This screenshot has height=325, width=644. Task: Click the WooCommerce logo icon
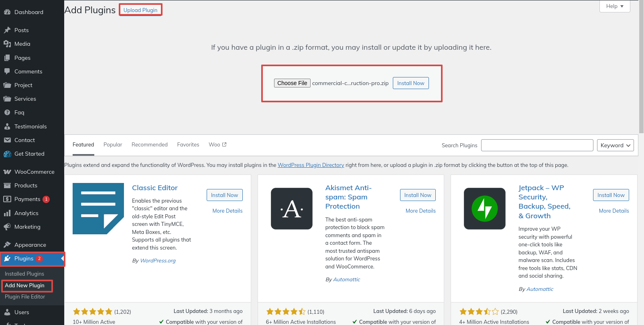(x=7, y=172)
